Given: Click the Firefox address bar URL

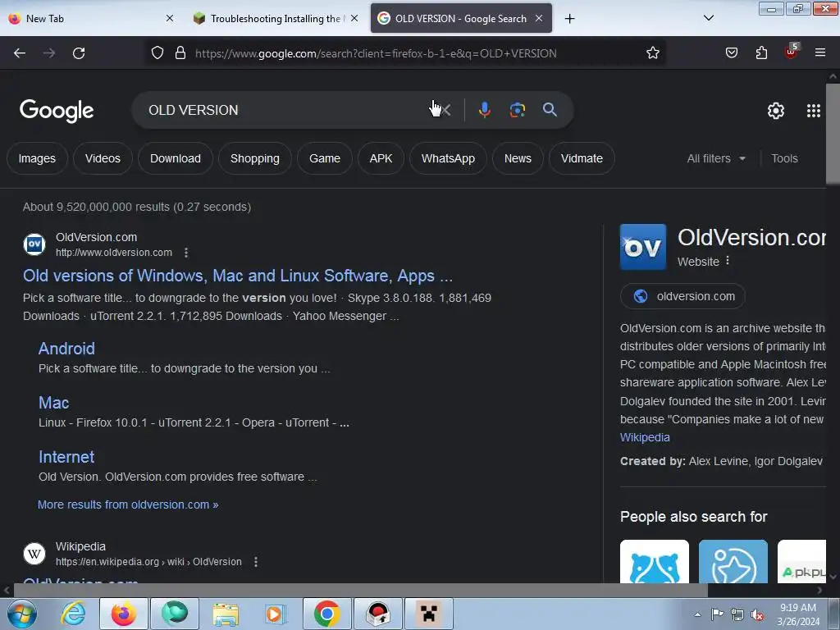Looking at the screenshot, I should click(376, 53).
